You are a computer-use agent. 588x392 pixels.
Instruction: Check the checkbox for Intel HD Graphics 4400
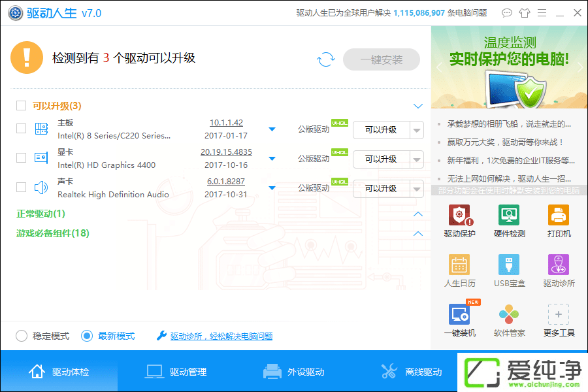click(x=20, y=157)
